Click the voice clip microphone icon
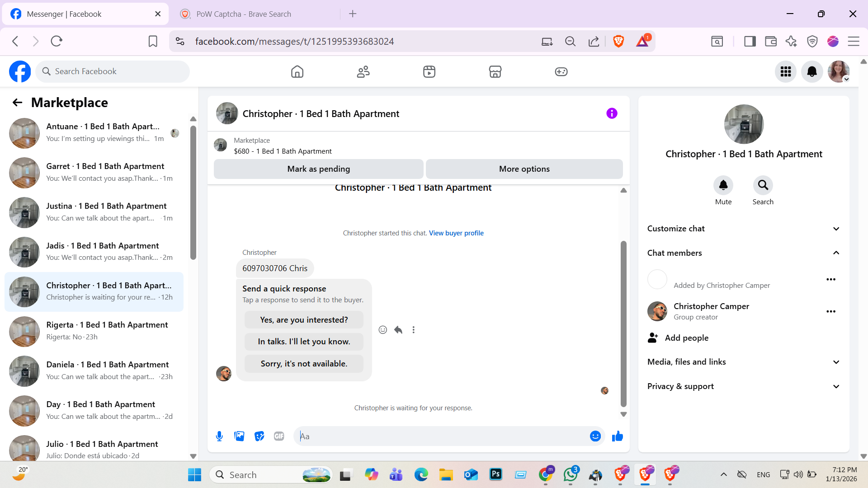Screen dimensions: 868x488 pos(219,436)
